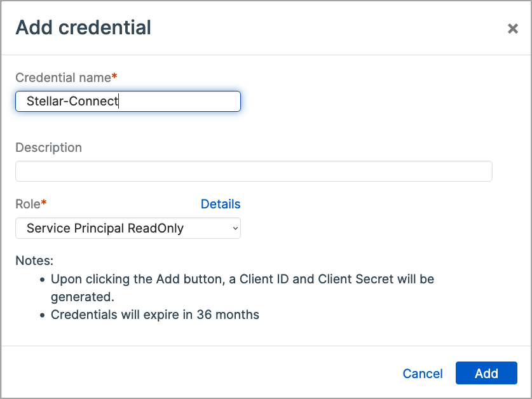532x399 pixels.
Task: Click the Description label
Action: [48, 147]
